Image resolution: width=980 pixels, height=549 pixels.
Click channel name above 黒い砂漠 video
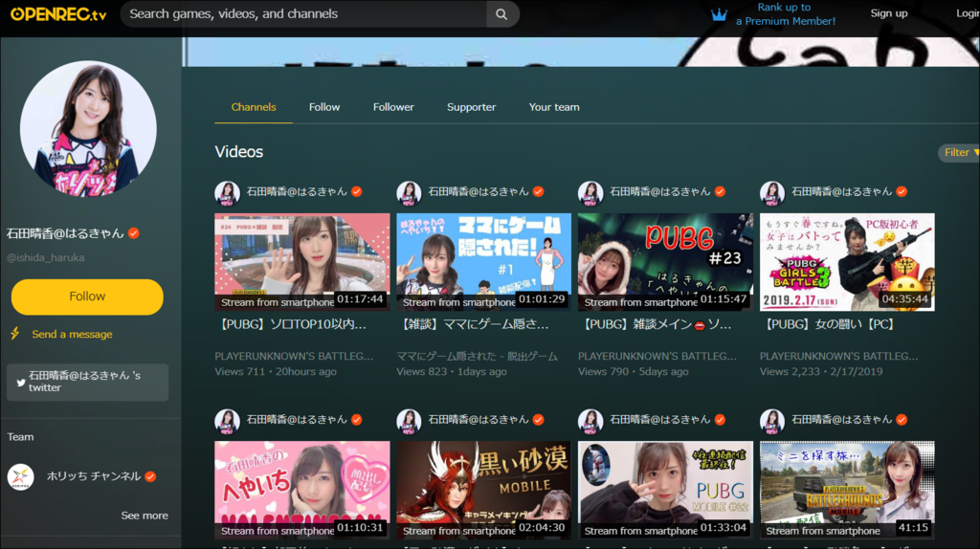click(x=479, y=420)
